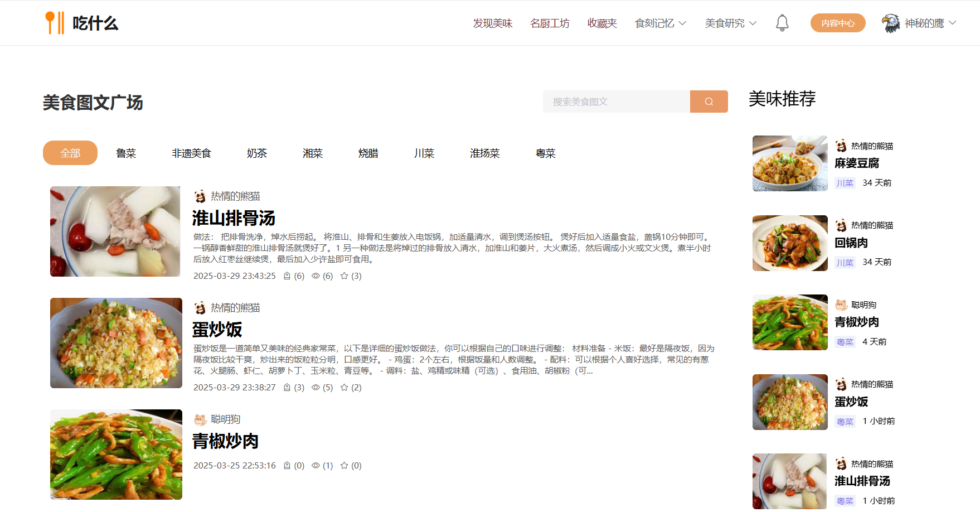The width and height of the screenshot is (980, 512).
Task: Star the 青椒炒肉 article
Action: point(345,466)
